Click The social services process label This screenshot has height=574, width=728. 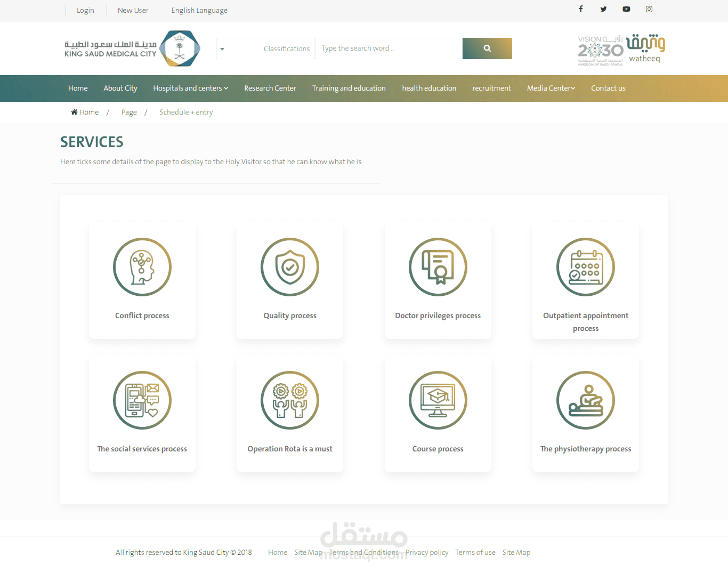pyautogui.click(x=142, y=449)
